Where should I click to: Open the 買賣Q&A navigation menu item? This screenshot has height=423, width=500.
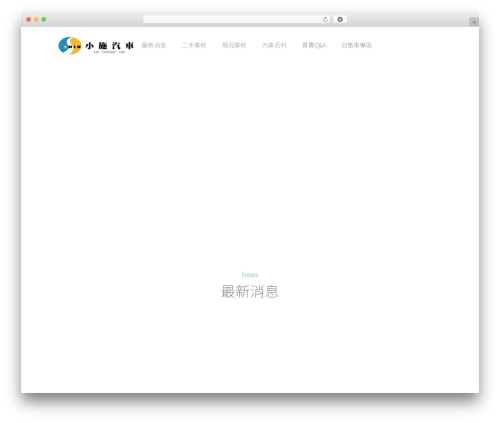314,45
